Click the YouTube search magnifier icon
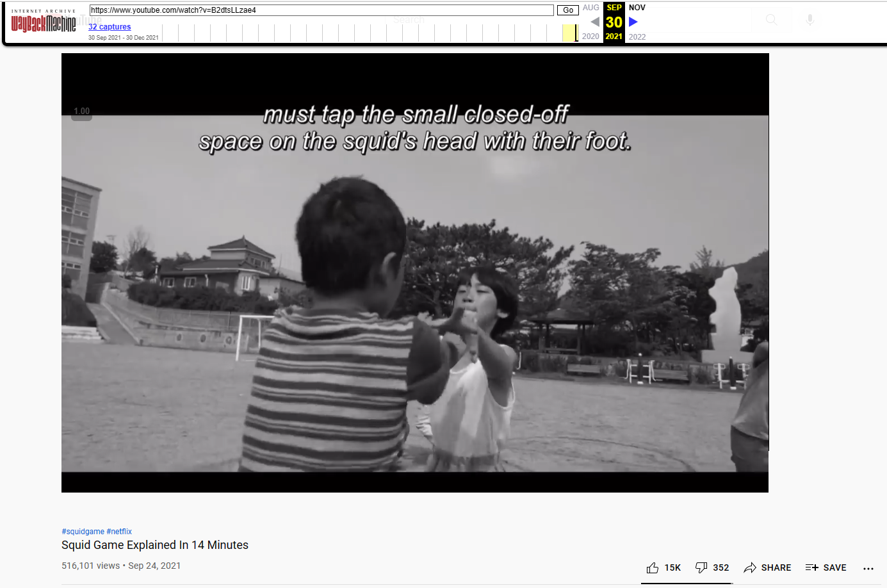This screenshot has height=588, width=887. [772, 20]
